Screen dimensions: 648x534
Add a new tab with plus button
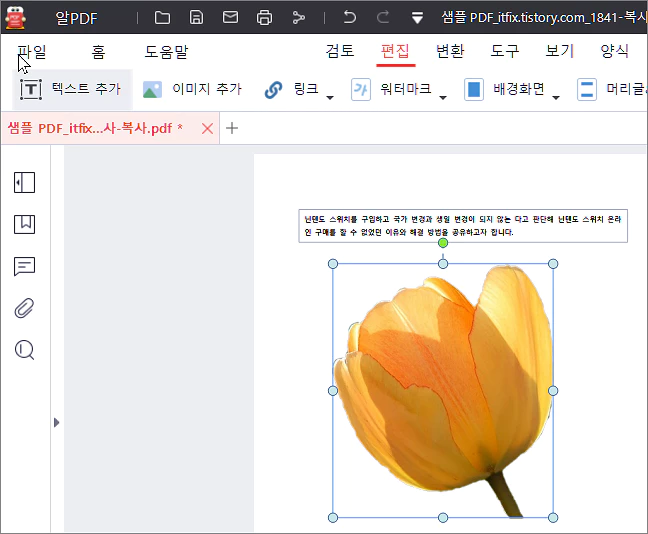coord(232,128)
